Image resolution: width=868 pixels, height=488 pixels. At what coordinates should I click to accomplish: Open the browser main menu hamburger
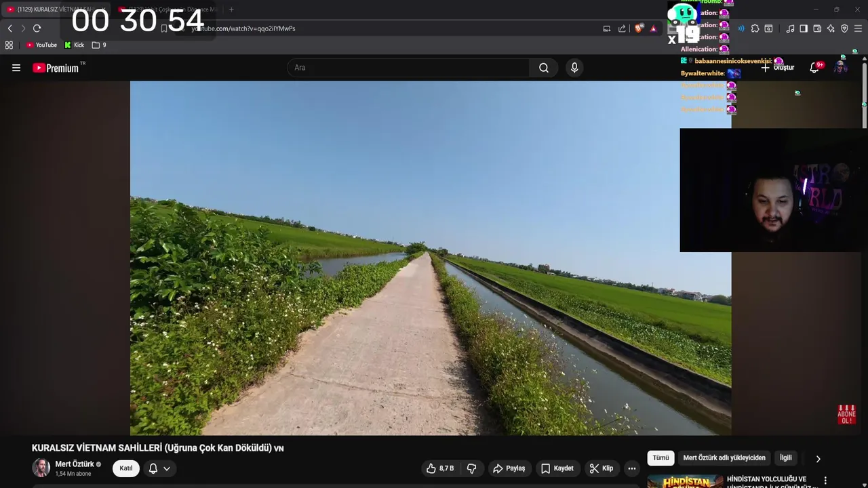tap(858, 28)
